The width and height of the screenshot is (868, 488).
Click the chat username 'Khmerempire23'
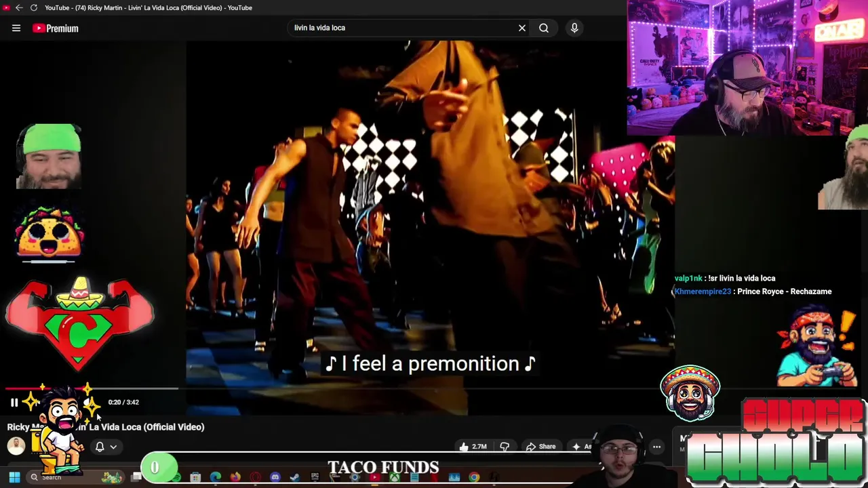[x=703, y=291]
